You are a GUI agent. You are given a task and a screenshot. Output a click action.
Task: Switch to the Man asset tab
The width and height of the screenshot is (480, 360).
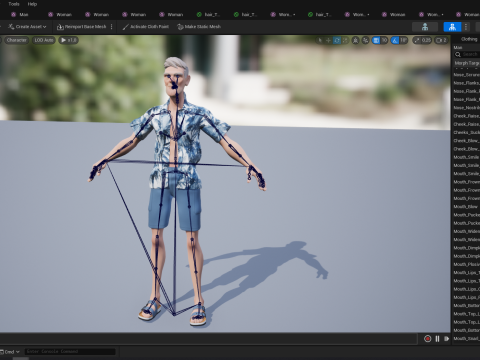(x=20, y=14)
